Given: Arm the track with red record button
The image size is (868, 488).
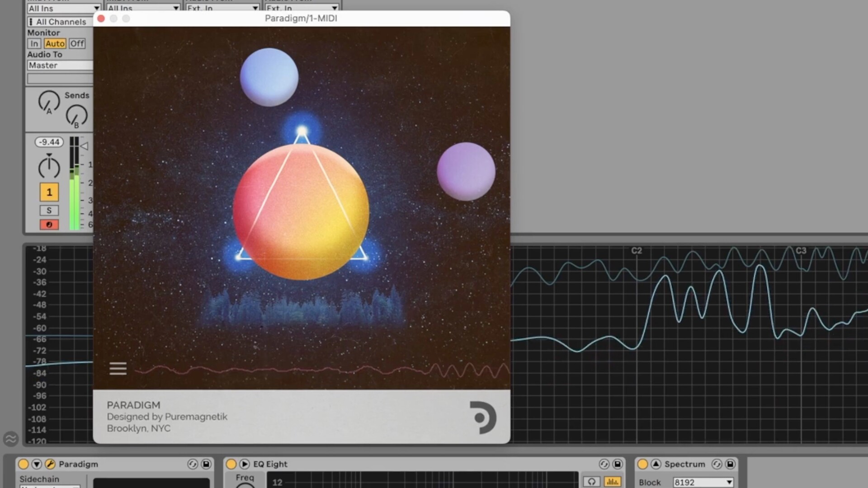Looking at the screenshot, I should pyautogui.click(x=49, y=225).
